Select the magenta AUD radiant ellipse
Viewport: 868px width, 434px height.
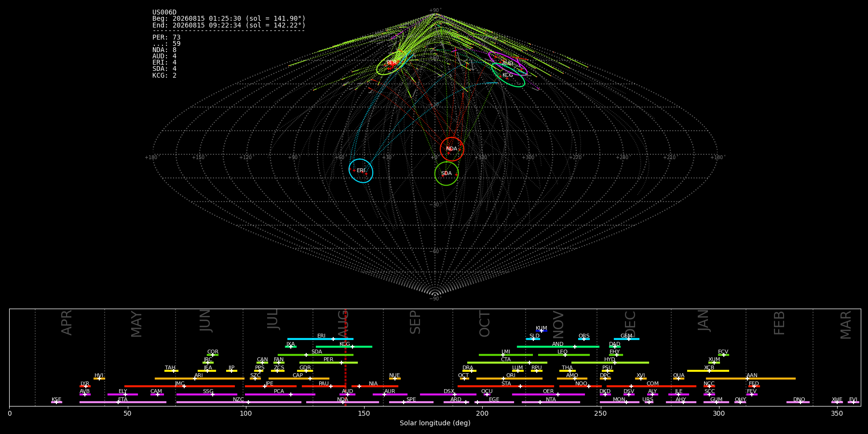(x=507, y=64)
